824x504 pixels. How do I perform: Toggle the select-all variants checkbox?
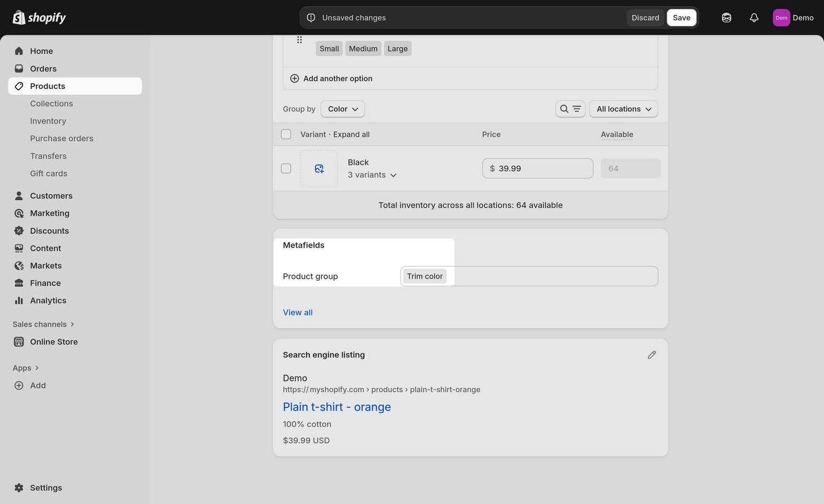point(286,134)
